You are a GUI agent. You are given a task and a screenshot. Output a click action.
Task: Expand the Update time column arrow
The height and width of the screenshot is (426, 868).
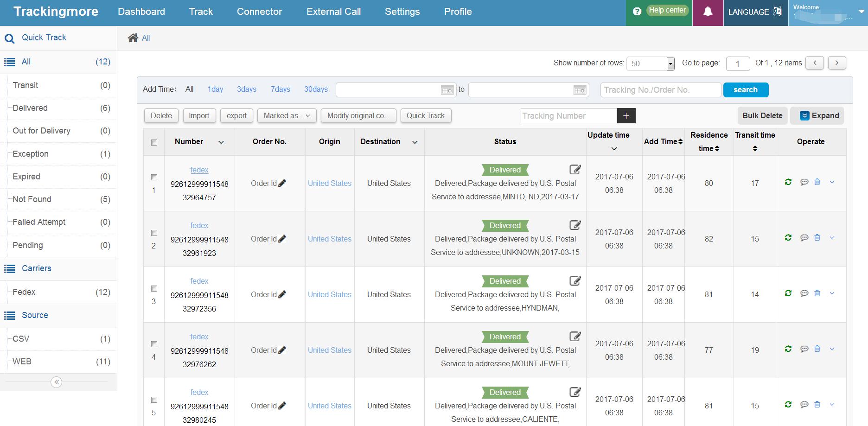614,149
